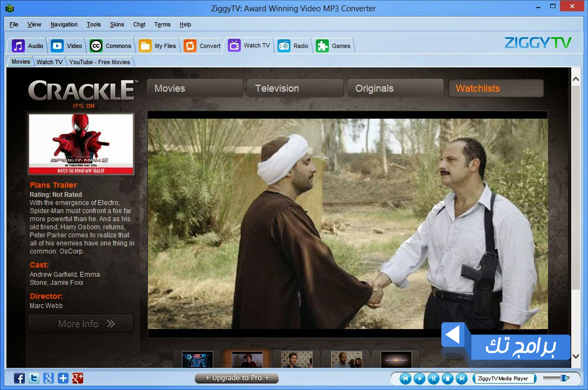Open the Video section tab
This screenshot has height=390, width=588.
pos(66,46)
